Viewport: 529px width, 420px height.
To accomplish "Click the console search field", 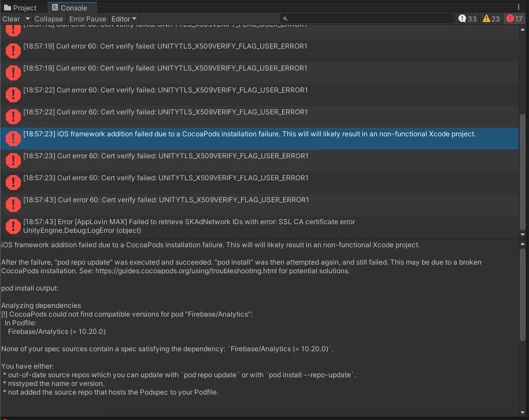I will click(x=367, y=18).
